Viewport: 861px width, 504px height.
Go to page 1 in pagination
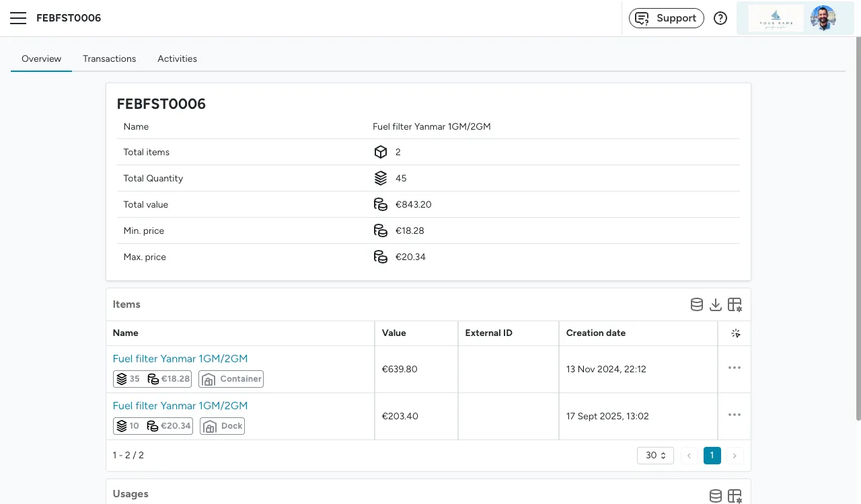click(712, 456)
